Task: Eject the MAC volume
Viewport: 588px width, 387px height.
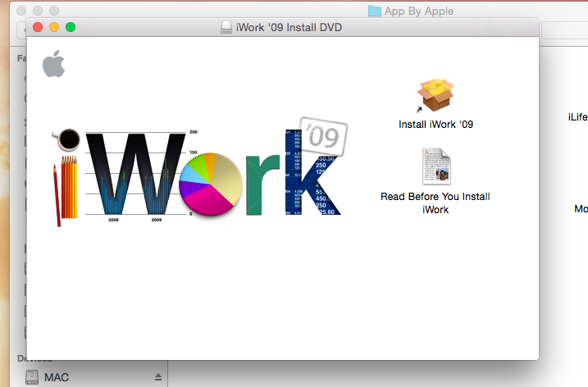Action: click(158, 377)
